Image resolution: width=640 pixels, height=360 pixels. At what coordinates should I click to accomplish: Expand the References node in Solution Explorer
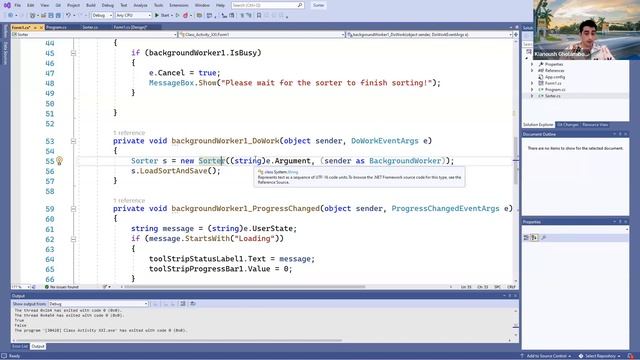(532, 71)
